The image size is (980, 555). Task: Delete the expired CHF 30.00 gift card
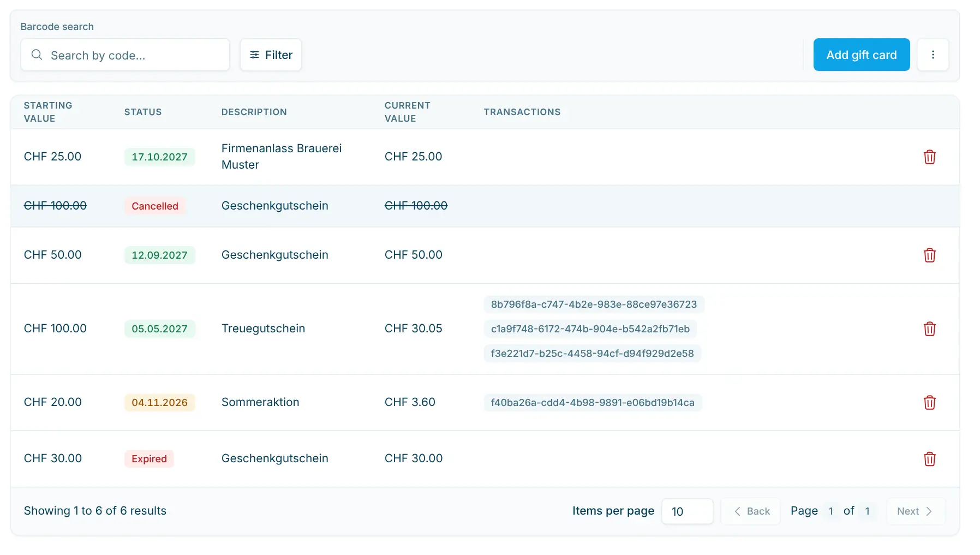point(929,459)
